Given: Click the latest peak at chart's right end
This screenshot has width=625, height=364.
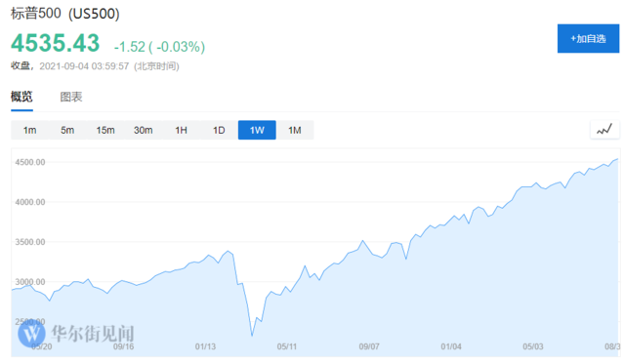Looking at the screenshot, I should [617, 159].
